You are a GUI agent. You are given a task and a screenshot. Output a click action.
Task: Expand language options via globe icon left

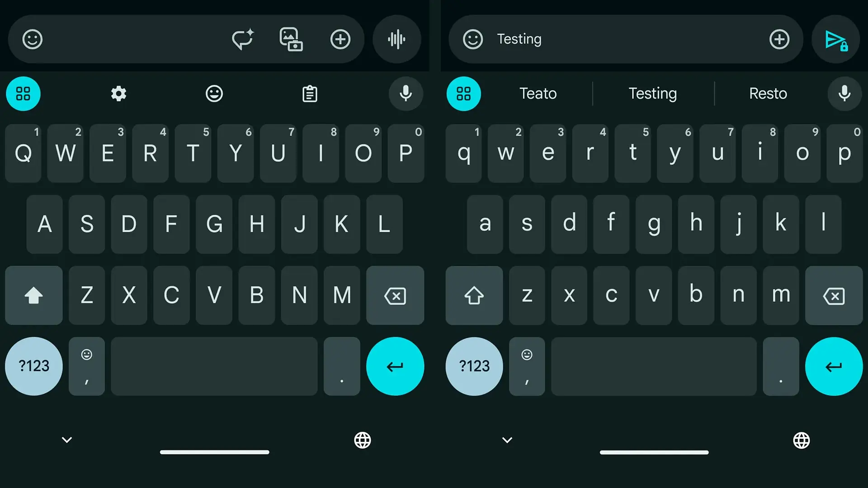[x=363, y=440]
